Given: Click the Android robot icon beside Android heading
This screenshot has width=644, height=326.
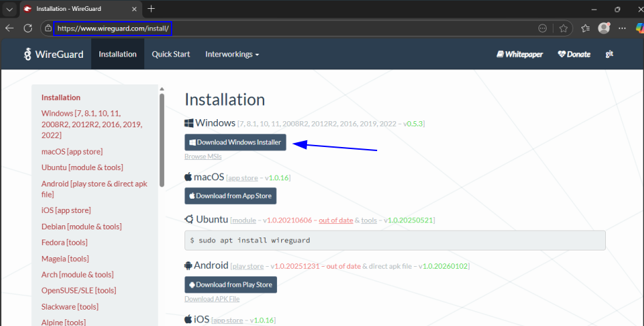Looking at the screenshot, I should coord(188,265).
